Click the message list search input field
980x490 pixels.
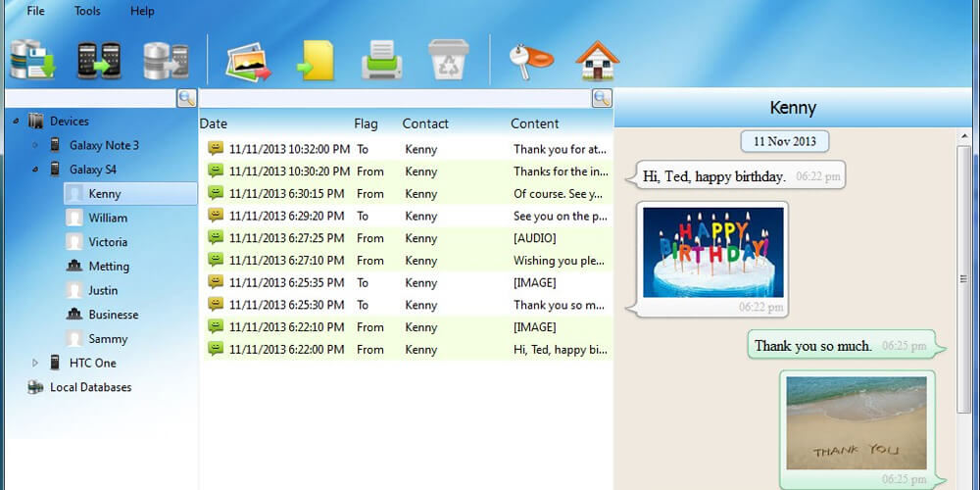coord(395,98)
